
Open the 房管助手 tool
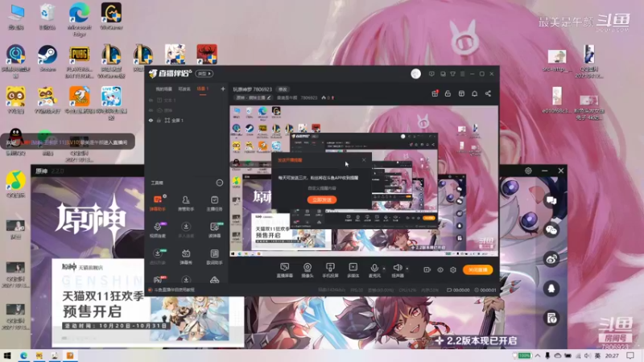click(x=186, y=203)
